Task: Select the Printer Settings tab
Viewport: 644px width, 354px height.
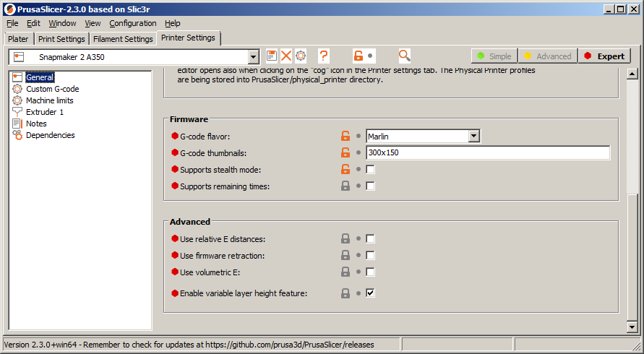Action: (x=188, y=38)
